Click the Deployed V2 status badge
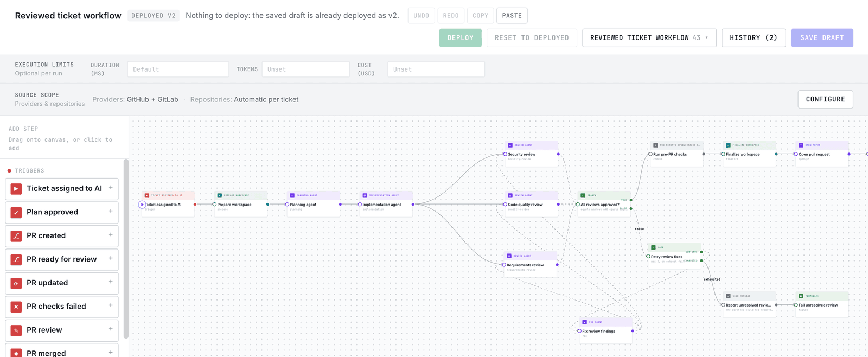The image size is (868, 357). 154,16
